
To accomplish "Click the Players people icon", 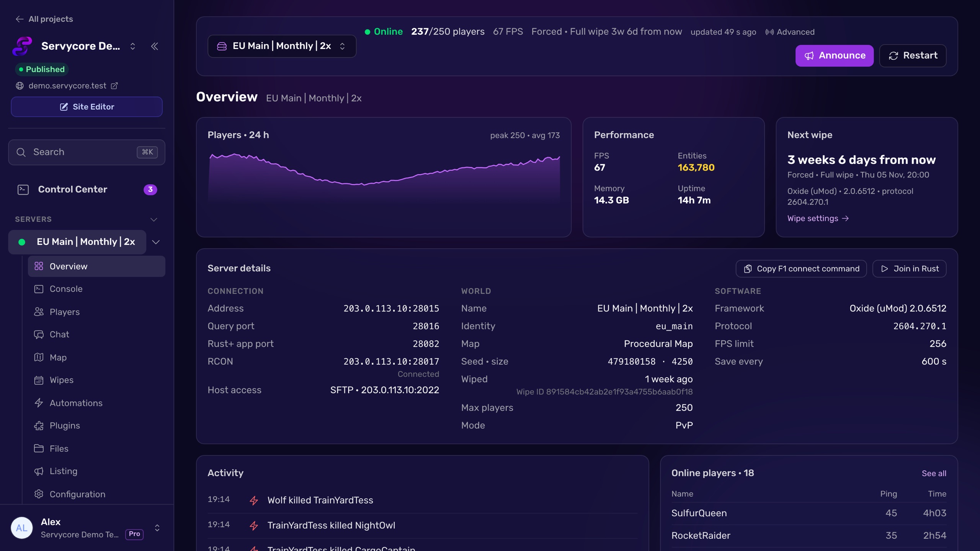I will point(39,312).
